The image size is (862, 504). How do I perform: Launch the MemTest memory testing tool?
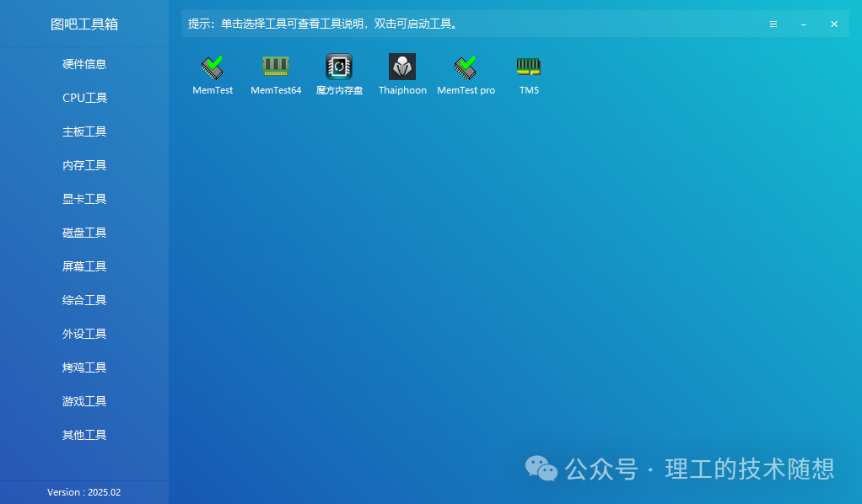point(213,73)
